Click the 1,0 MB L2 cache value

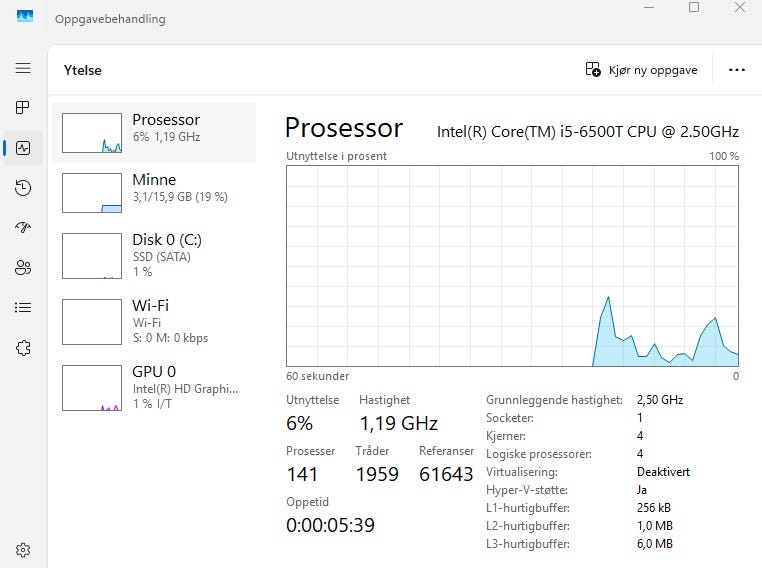(x=655, y=526)
